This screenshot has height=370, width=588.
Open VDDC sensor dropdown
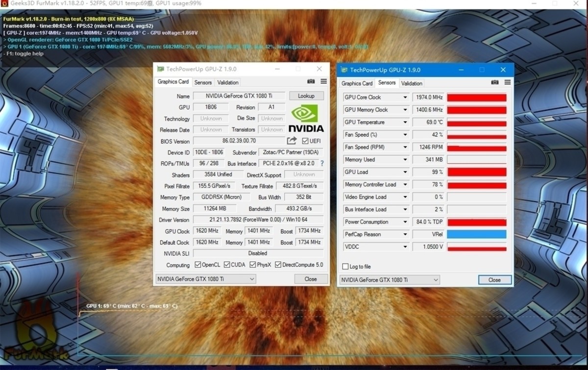(x=405, y=247)
